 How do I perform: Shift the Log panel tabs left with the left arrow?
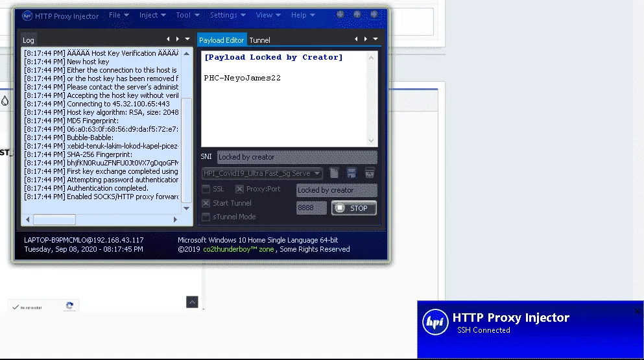[x=168, y=39]
